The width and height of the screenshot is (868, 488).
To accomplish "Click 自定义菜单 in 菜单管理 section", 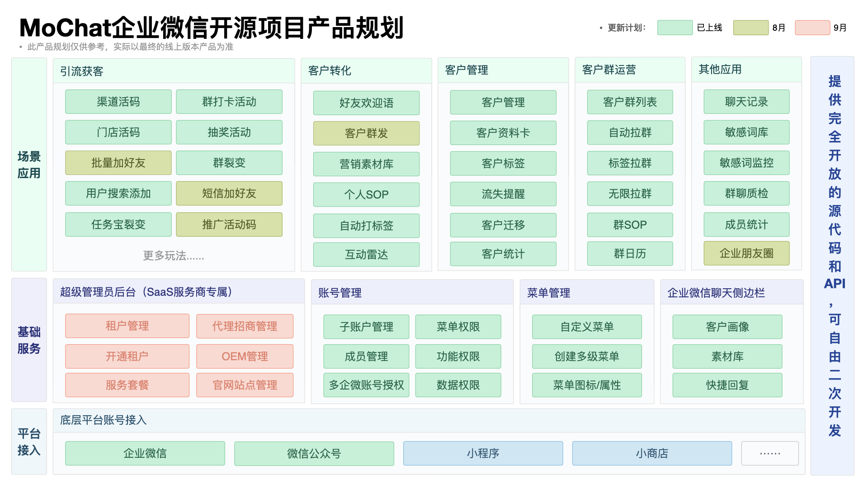I will point(587,327).
